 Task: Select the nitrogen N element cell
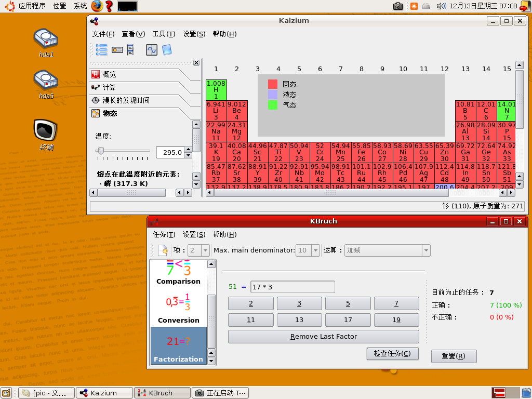[506, 111]
